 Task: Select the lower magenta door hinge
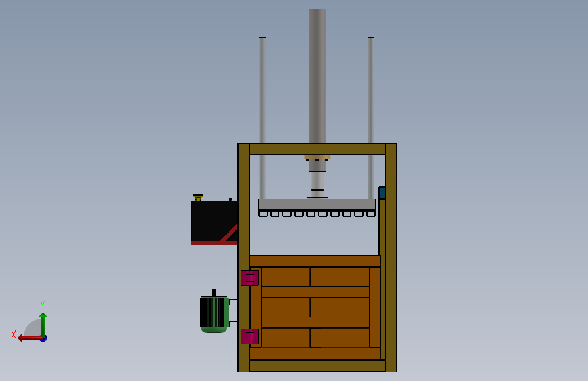(250, 336)
